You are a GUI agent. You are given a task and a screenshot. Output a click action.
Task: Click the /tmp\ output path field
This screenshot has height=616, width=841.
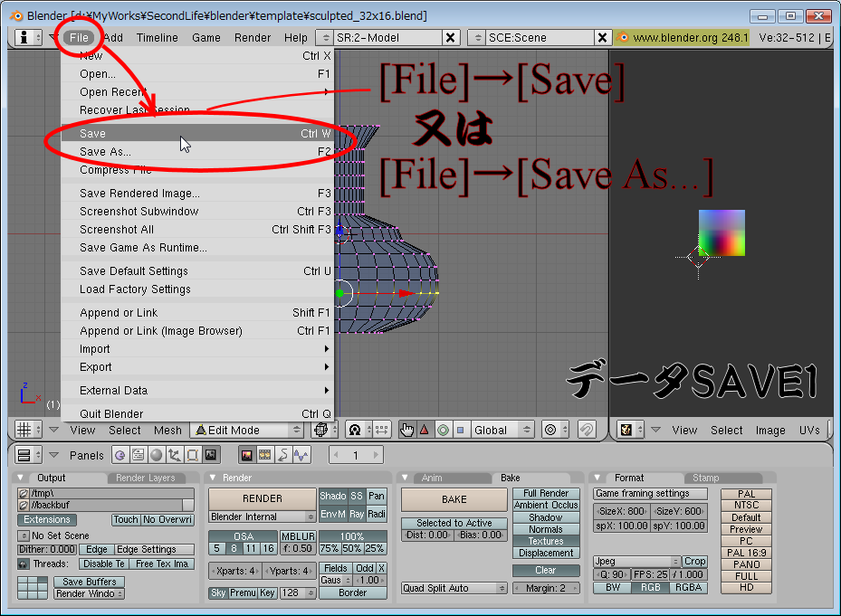tap(111, 493)
